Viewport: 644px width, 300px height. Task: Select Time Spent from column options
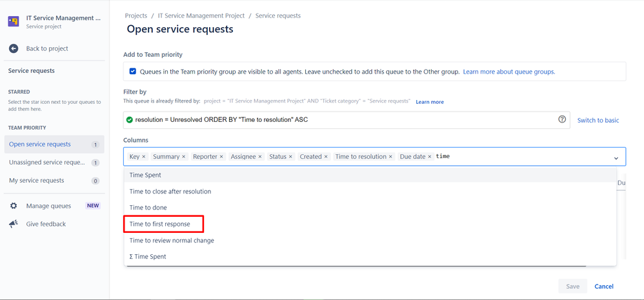(370, 175)
